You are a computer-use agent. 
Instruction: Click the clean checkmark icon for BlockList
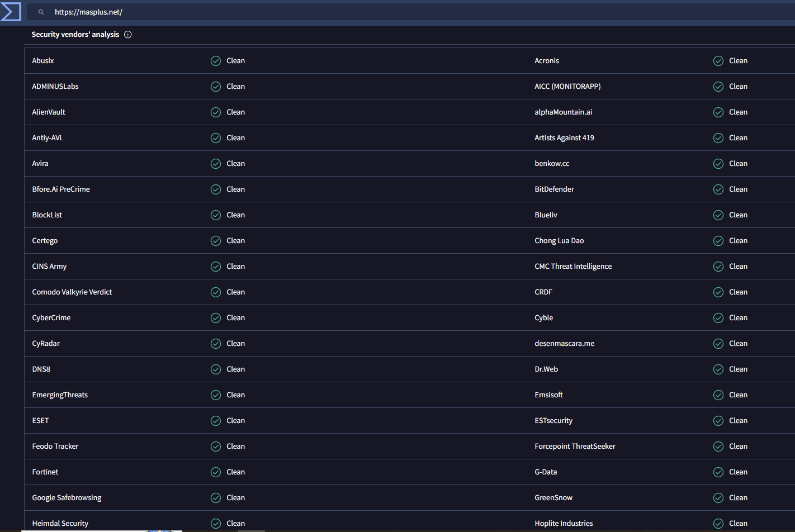tap(216, 215)
